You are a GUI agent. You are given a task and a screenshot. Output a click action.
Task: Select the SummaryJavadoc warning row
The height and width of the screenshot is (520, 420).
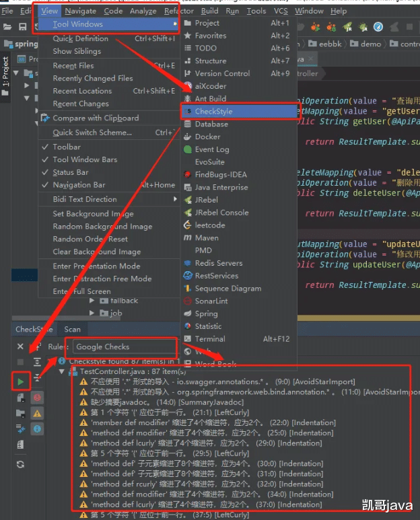tap(162, 402)
